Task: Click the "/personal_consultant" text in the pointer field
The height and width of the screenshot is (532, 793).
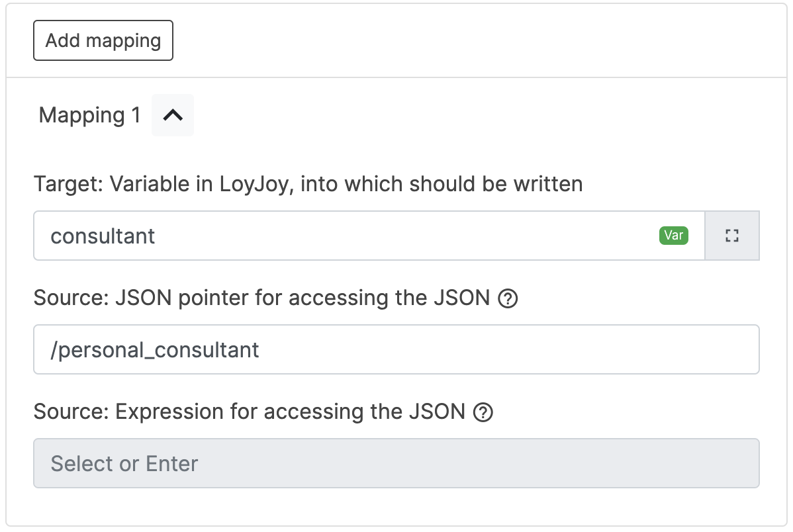Action: coord(155,349)
